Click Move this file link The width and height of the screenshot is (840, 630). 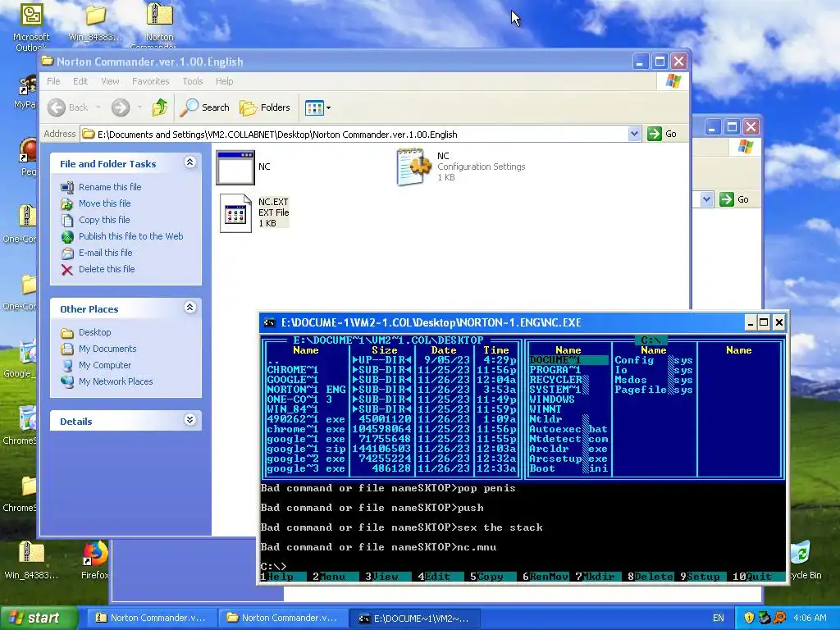pos(104,203)
